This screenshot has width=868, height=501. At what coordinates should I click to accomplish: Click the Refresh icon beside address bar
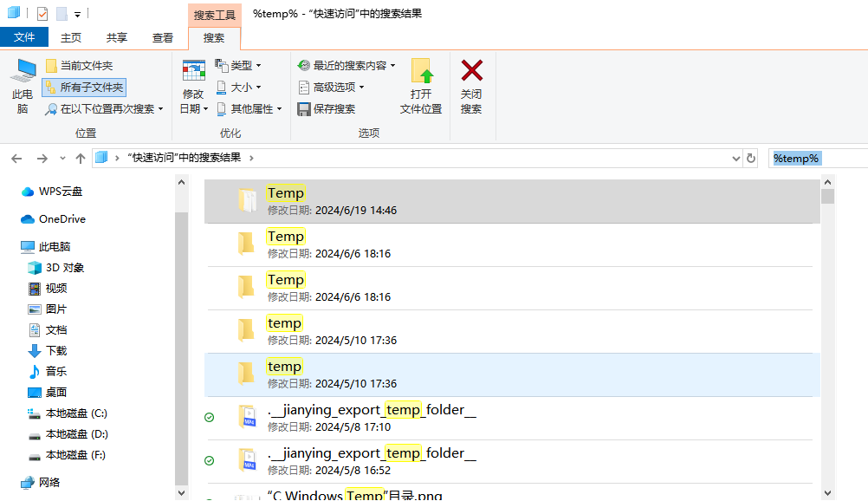pos(751,158)
